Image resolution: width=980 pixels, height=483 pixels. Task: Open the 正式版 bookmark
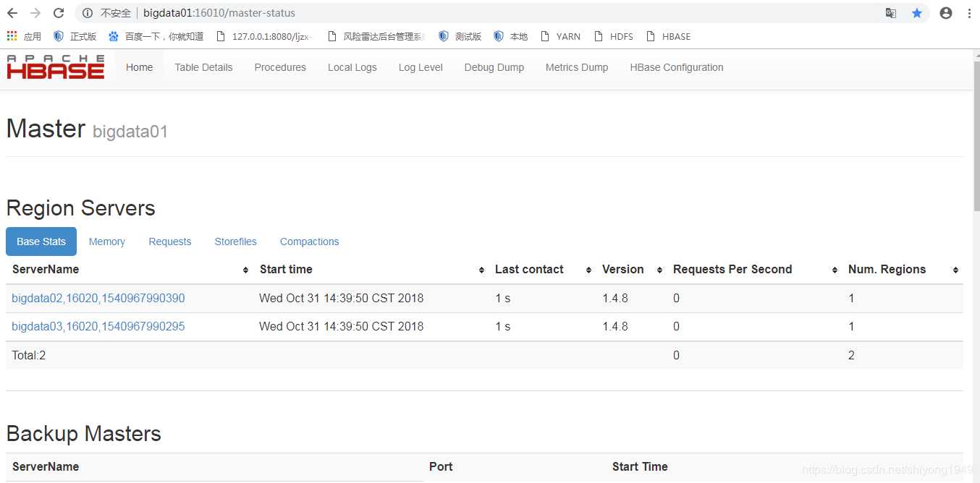click(x=75, y=36)
